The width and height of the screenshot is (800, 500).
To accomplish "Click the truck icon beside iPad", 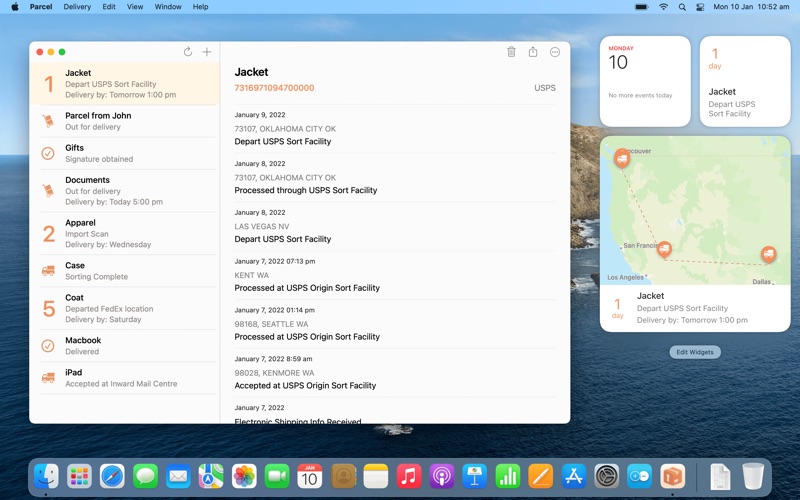I will [x=48, y=378].
